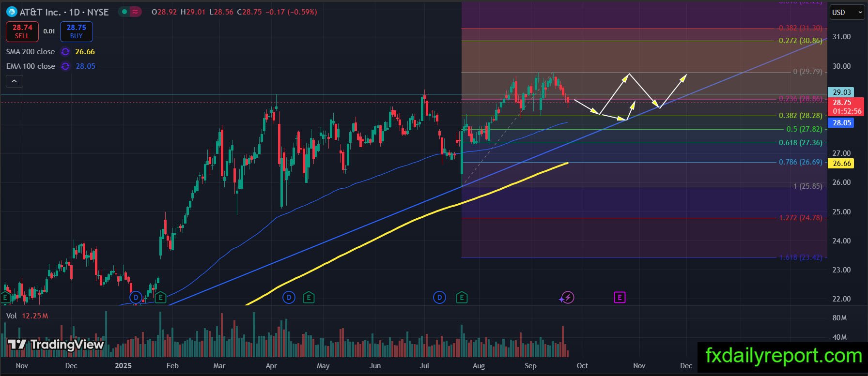This screenshot has width=868, height=376.
Task: Click 25.00 on the price axis
Action: click(841, 212)
